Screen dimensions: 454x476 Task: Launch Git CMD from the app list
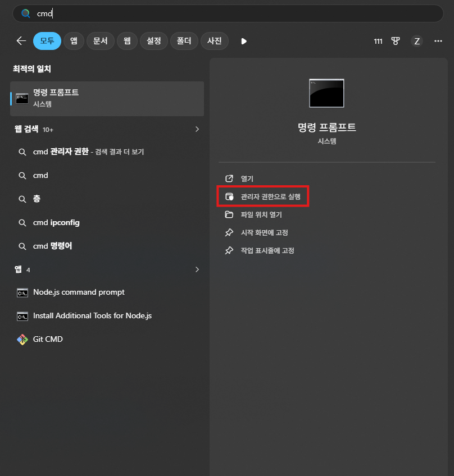[x=48, y=339]
